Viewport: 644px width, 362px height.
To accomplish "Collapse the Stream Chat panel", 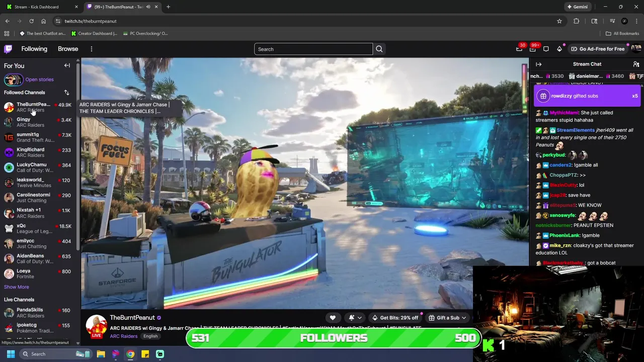I will [x=538, y=64].
